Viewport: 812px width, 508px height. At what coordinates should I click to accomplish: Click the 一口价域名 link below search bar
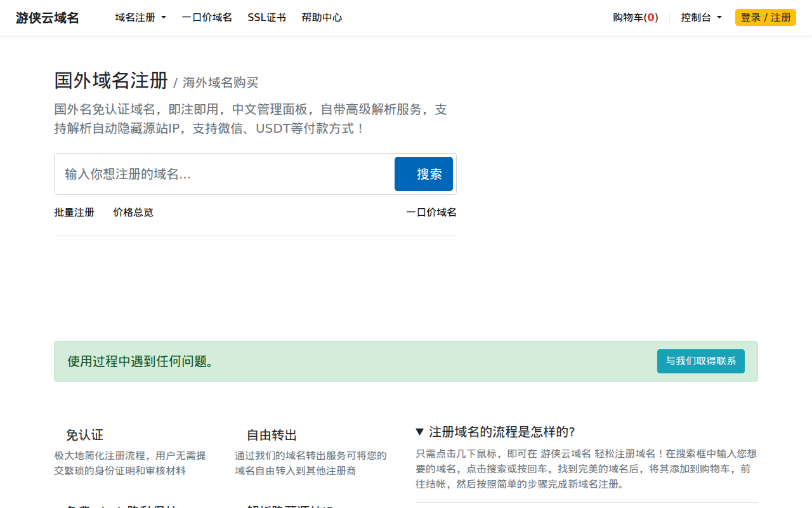tap(431, 212)
